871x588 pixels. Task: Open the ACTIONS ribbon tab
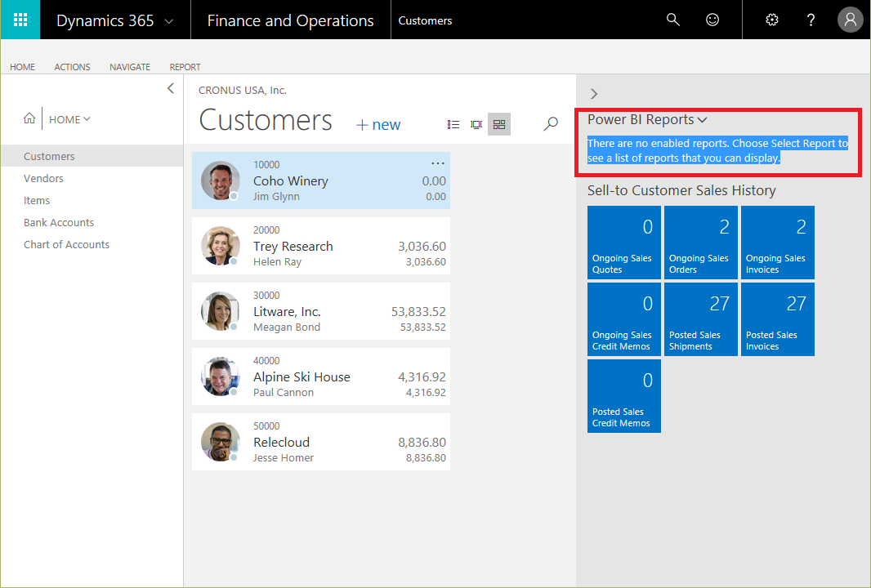tap(72, 67)
